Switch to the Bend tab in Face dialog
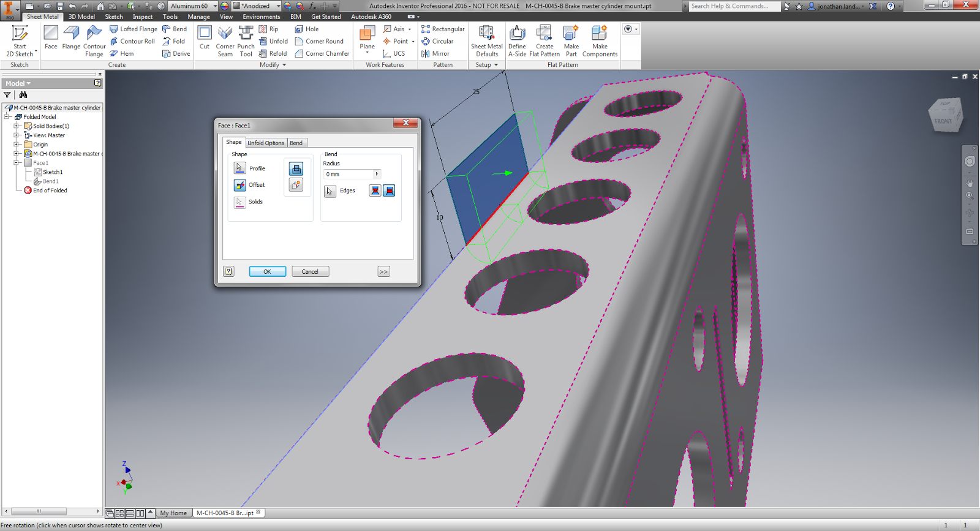Viewport: 980px width, 531px height. [x=296, y=143]
